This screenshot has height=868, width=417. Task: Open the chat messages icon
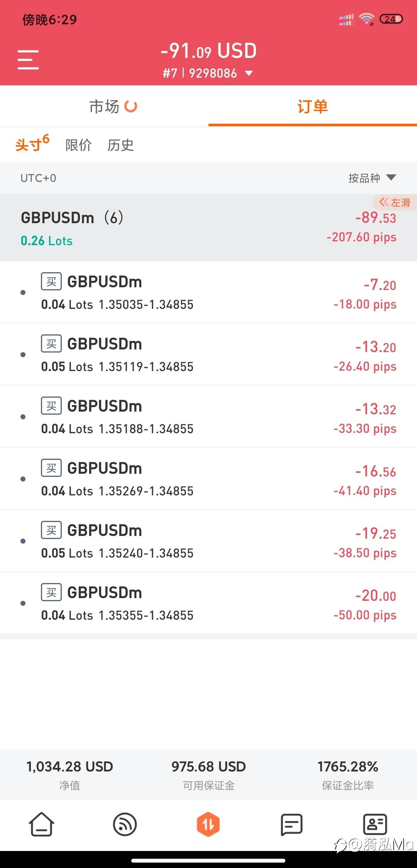coord(292,824)
